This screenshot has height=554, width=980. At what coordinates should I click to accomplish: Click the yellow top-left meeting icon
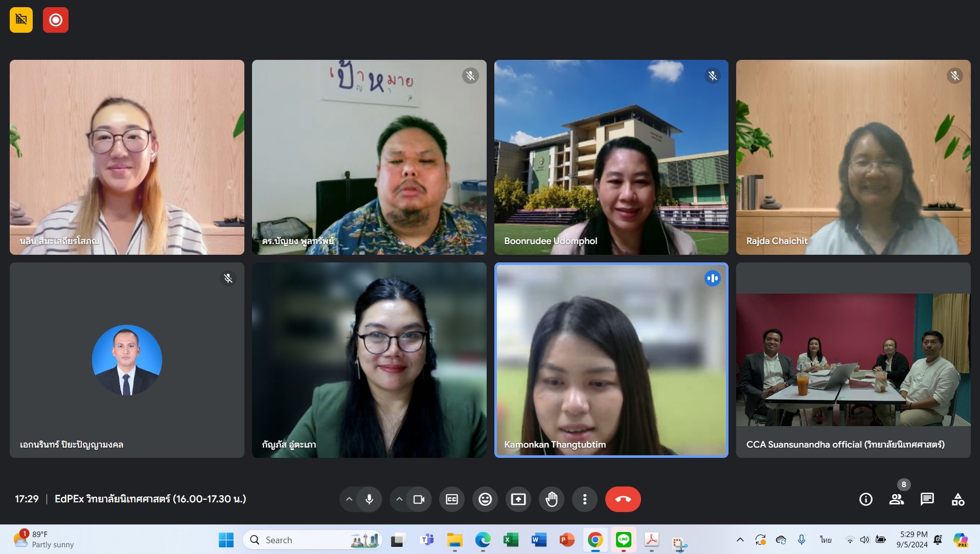pyautogui.click(x=21, y=20)
